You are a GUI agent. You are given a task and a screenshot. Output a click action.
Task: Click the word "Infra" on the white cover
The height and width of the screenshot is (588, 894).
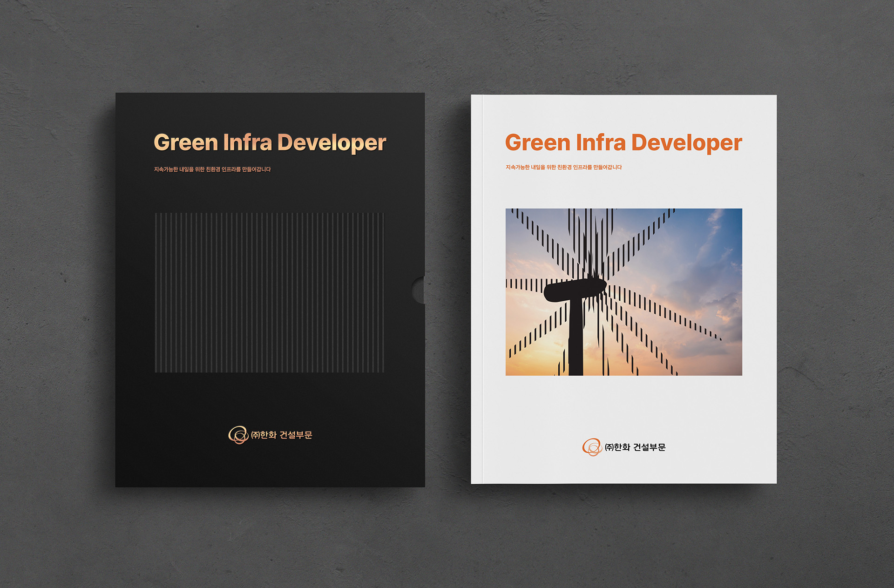(x=600, y=142)
